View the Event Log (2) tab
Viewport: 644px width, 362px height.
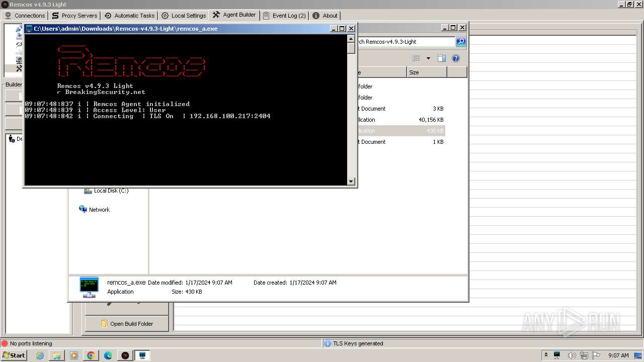tap(284, 16)
